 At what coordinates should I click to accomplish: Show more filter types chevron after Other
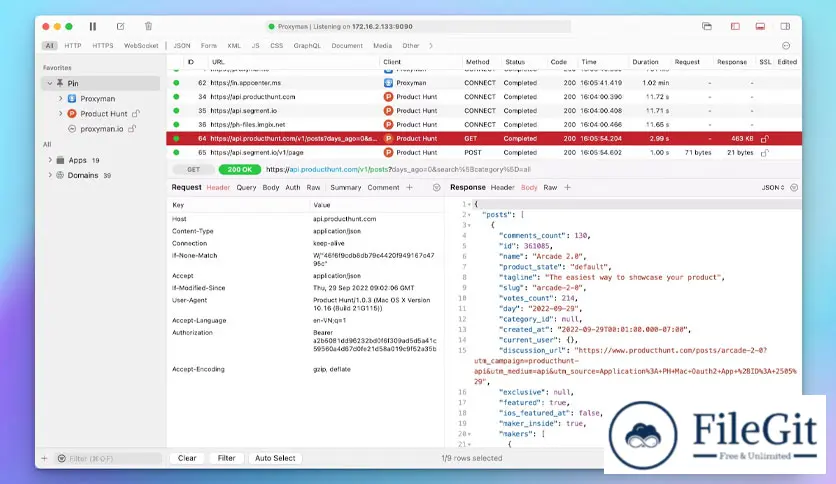431,46
